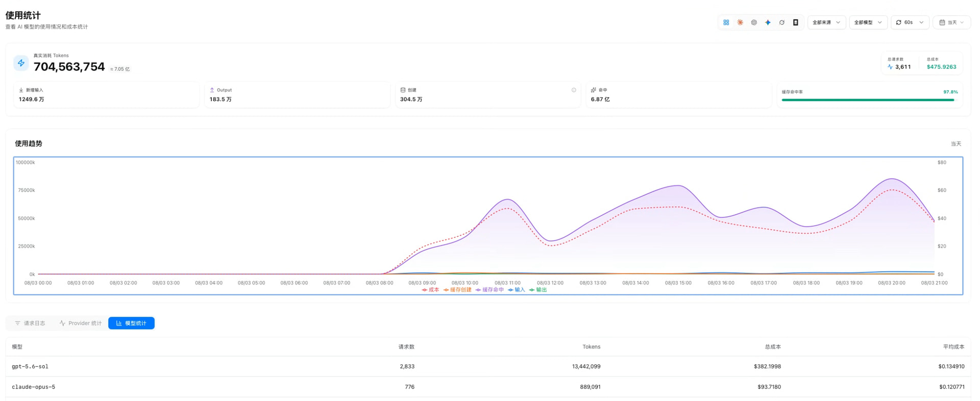Click the circular-arrow app filter icon

pos(781,22)
